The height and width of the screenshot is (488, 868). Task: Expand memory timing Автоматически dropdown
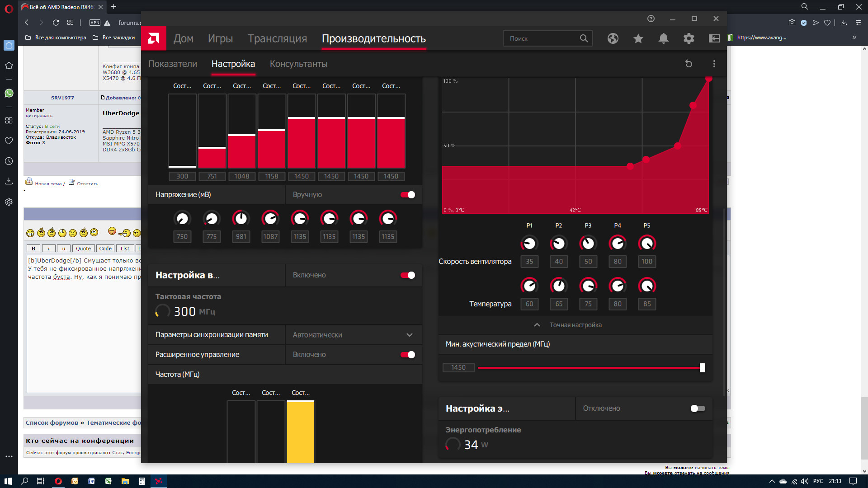(x=409, y=335)
